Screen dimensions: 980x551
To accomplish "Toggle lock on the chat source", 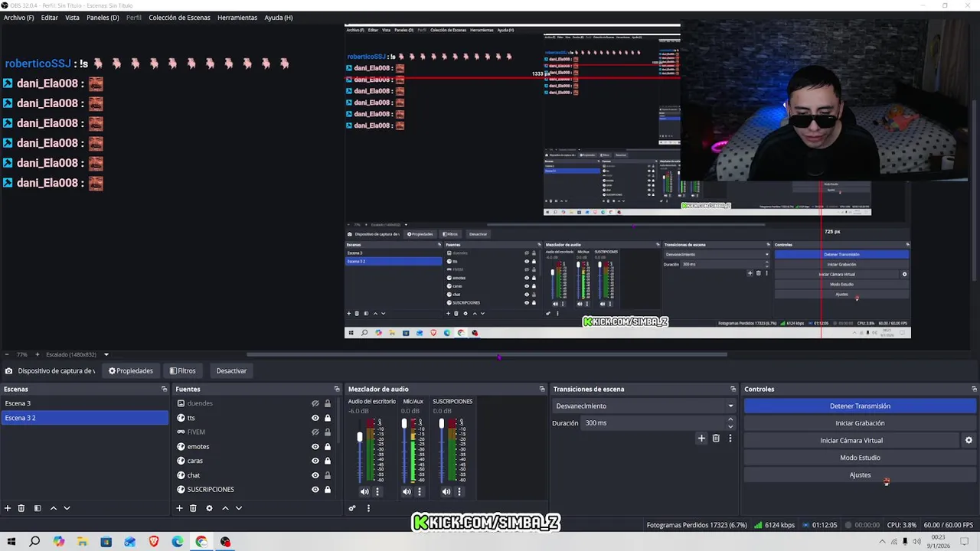I will pos(328,475).
